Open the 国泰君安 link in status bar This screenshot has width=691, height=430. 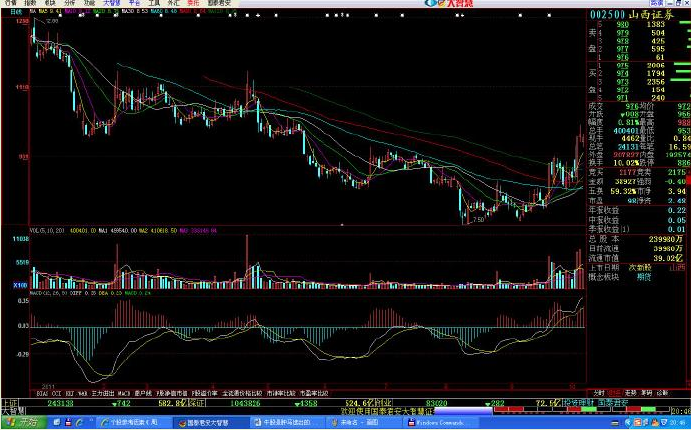pyautogui.click(x=612, y=403)
